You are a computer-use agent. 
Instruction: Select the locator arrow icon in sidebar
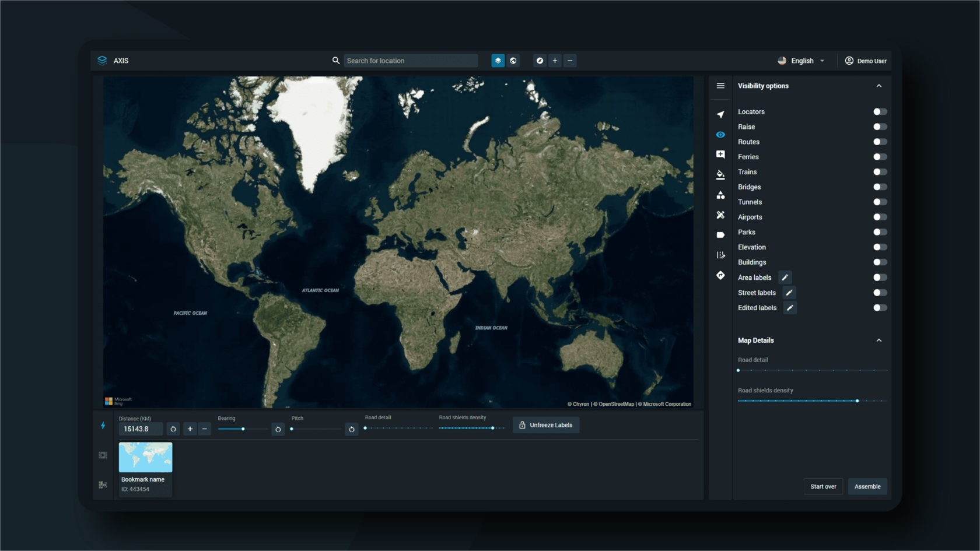tap(720, 114)
